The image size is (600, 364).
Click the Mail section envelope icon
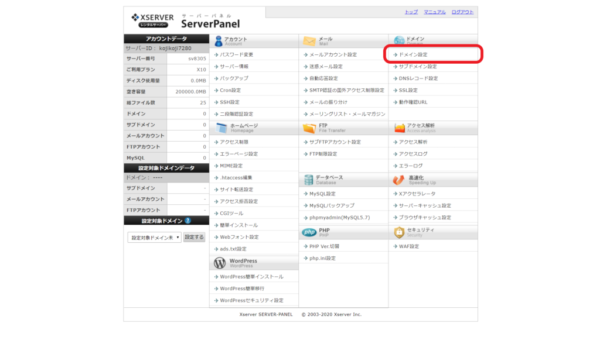point(309,41)
